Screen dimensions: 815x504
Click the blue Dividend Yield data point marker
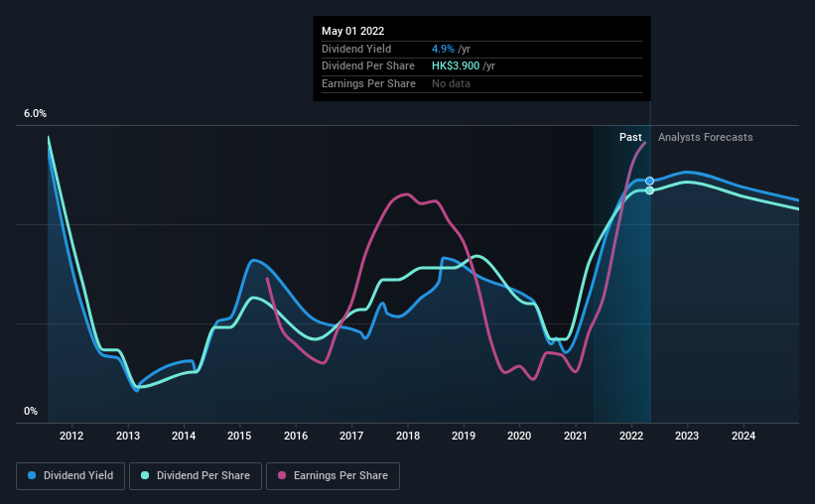(x=649, y=181)
